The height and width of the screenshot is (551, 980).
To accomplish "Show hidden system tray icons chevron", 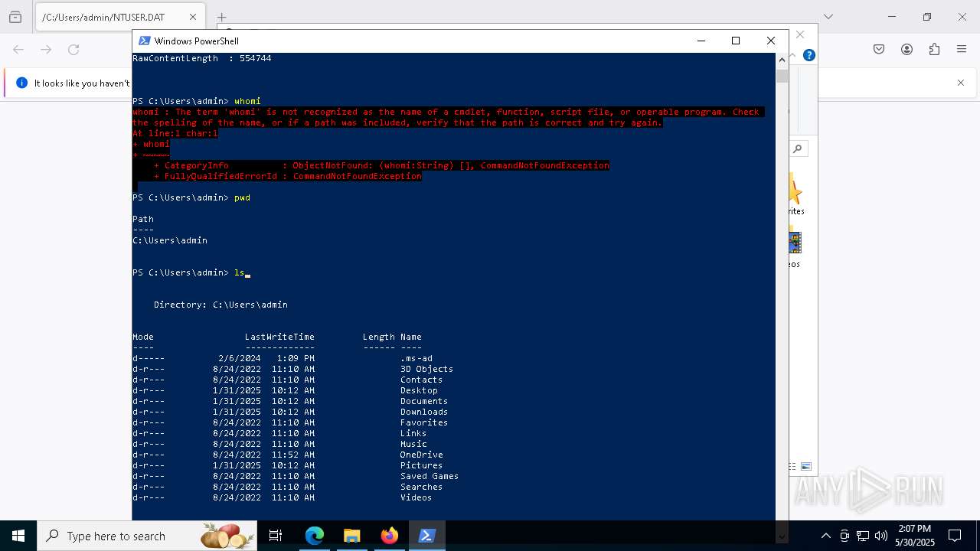I will click(825, 536).
